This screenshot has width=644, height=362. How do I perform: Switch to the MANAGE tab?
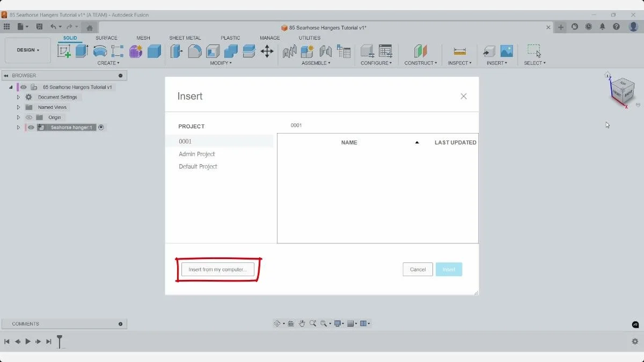point(270,38)
